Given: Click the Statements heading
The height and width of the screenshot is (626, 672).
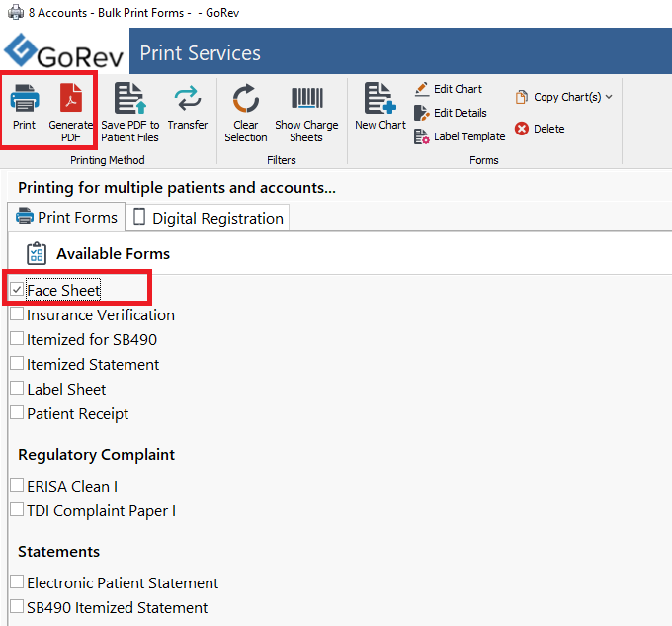Looking at the screenshot, I should (58, 552).
